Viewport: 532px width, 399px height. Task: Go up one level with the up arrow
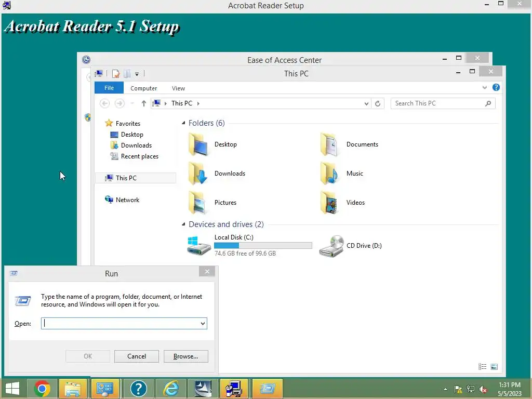143,103
